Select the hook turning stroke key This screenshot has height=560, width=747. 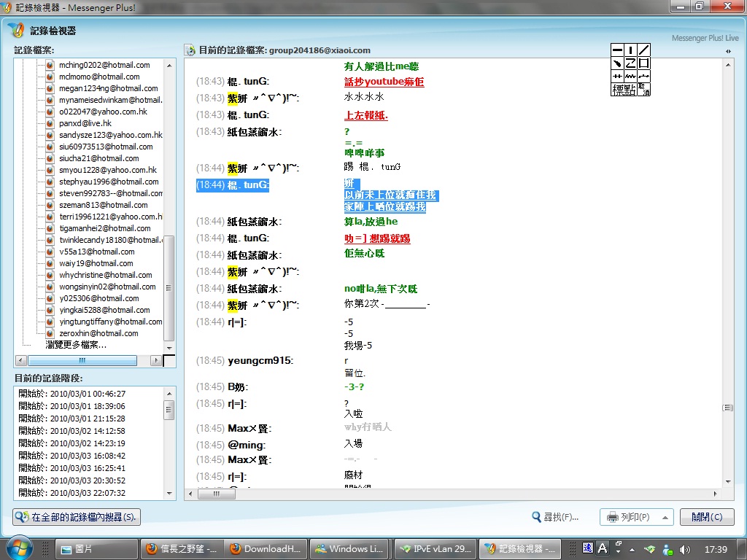pos(630,63)
